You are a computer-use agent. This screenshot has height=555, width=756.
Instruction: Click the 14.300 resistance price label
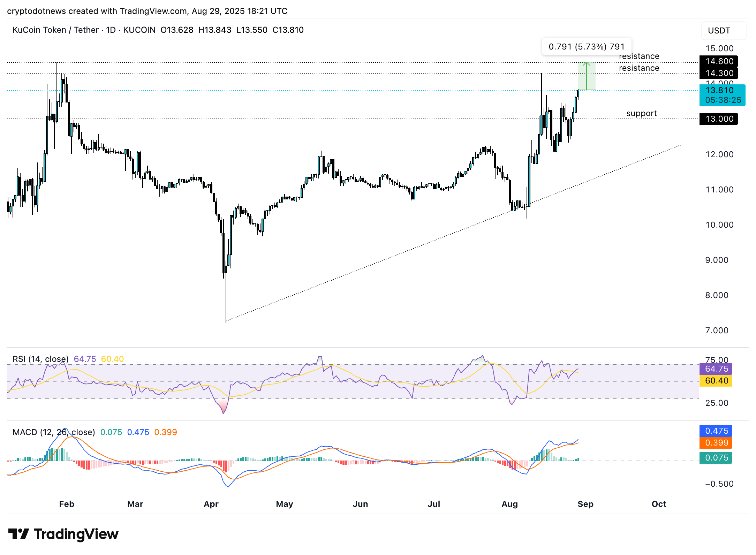(x=719, y=73)
